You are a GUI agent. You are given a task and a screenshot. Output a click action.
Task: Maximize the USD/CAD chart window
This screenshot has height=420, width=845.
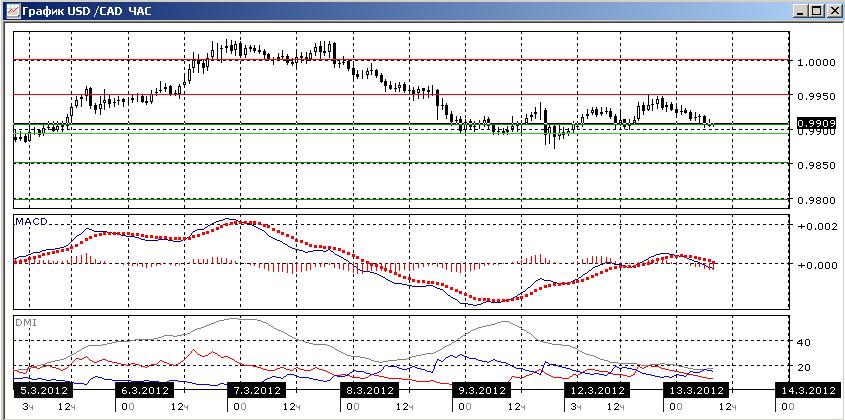tap(815, 10)
